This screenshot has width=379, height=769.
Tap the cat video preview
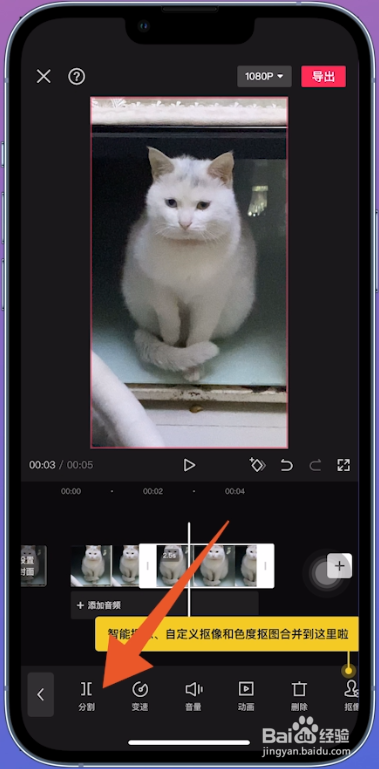coord(189,272)
